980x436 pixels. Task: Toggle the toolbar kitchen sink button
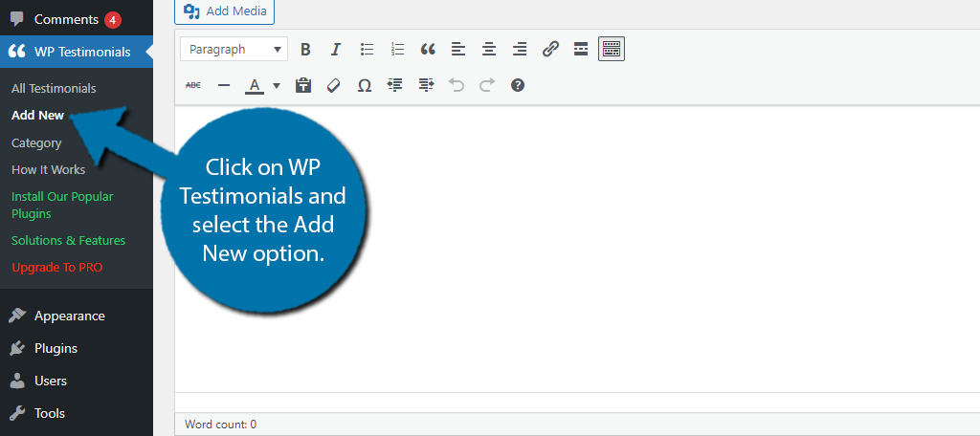pos(612,49)
